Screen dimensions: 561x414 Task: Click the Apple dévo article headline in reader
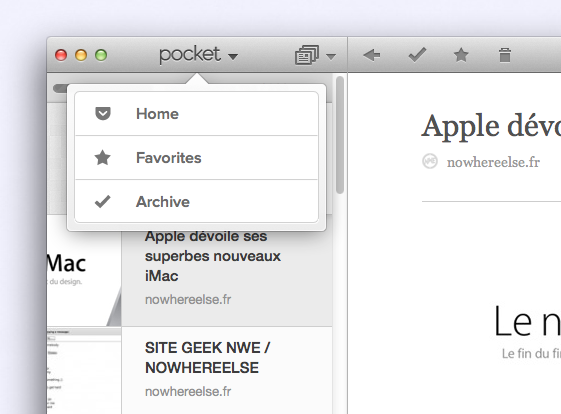pyautogui.click(x=491, y=126)
